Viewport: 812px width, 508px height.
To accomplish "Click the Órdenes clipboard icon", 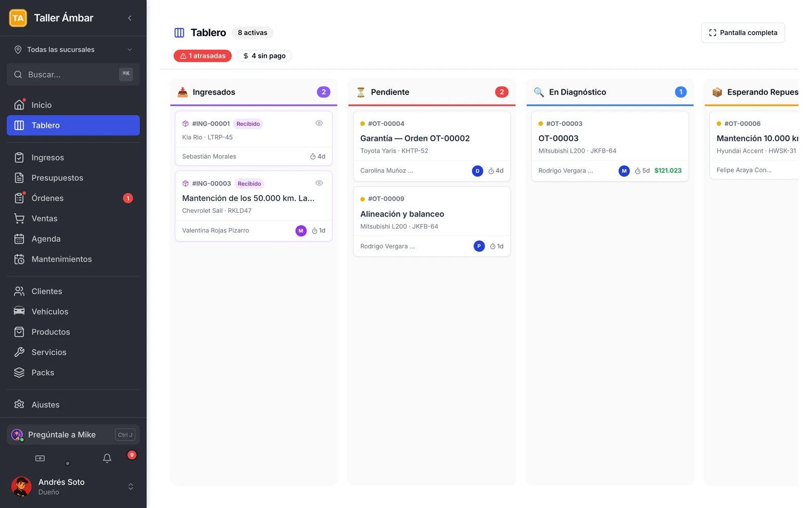I will (19, 198).
